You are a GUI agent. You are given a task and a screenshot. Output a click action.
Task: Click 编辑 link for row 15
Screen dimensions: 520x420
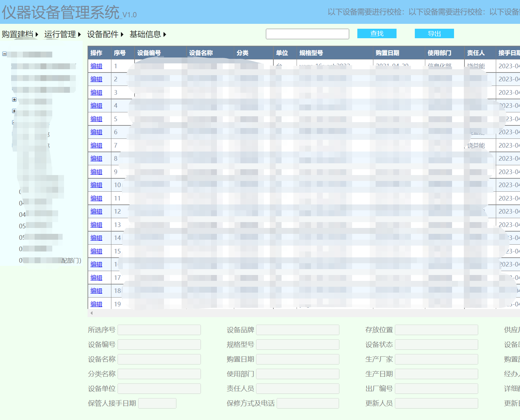[x=96, y=251]
